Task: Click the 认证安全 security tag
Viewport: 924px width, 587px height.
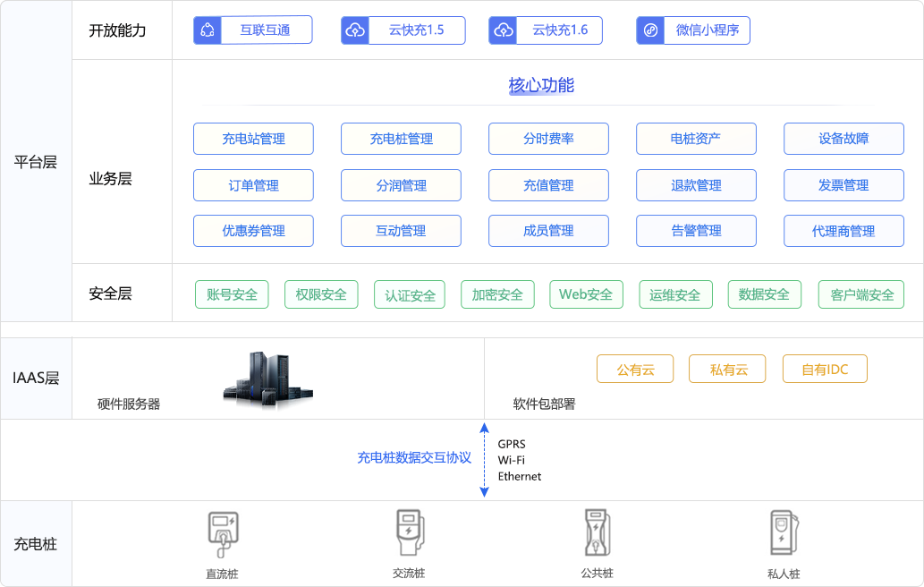Action: [410, 294]
